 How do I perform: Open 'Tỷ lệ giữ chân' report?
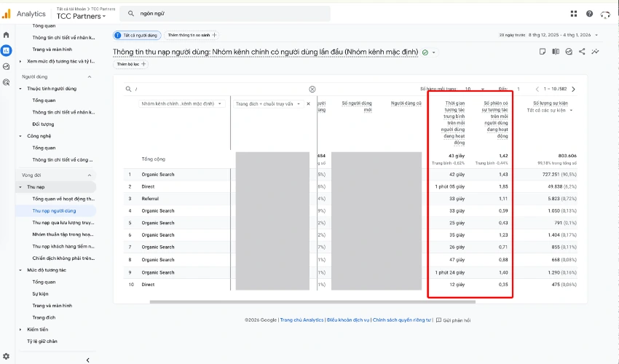point(42,341)
